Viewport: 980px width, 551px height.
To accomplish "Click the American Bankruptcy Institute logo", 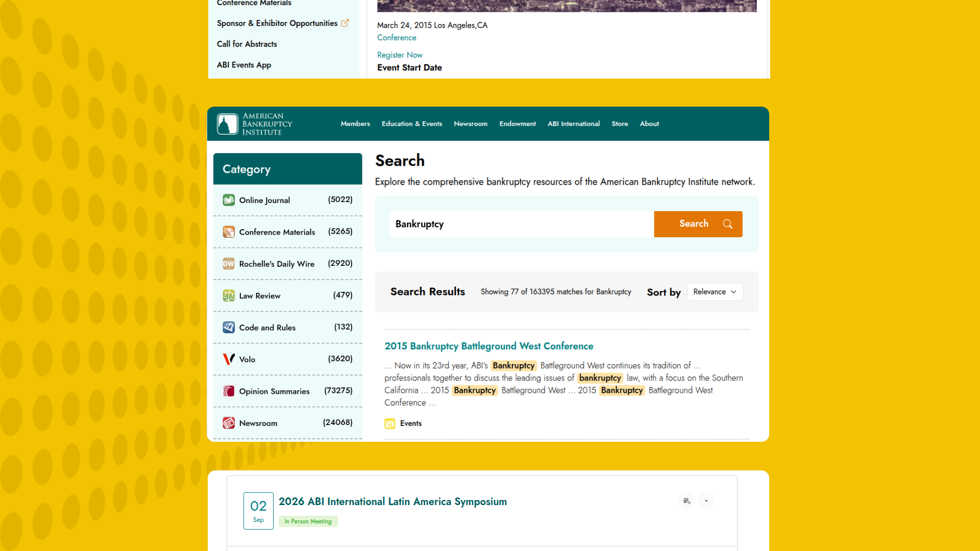I will point(255,124).
